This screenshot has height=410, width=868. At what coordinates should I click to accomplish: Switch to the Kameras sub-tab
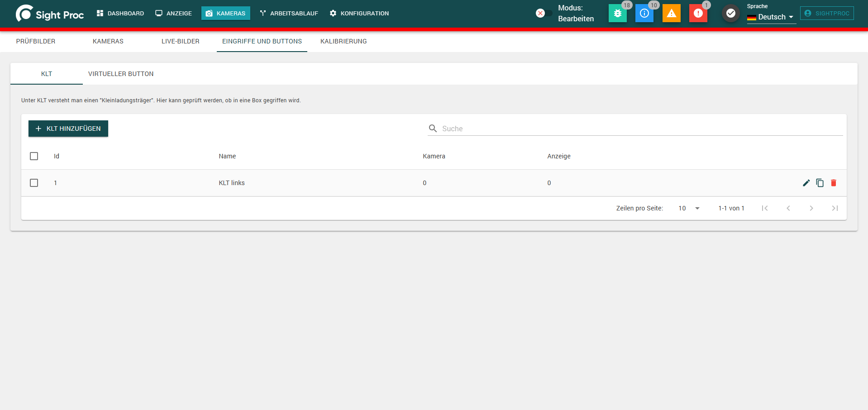108,41
